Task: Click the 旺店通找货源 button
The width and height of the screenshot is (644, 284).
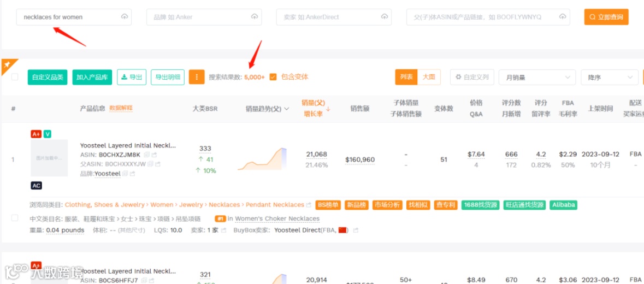Action: click(x=525, y=205)
